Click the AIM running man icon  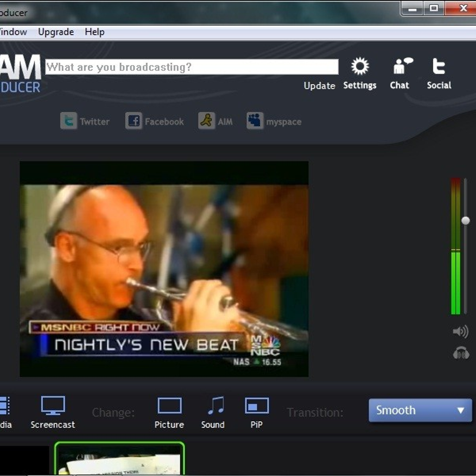point(206,121)
